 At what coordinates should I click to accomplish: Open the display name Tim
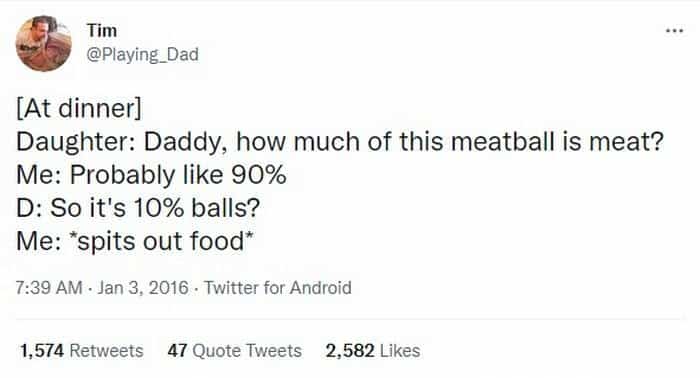click(102, 31)
